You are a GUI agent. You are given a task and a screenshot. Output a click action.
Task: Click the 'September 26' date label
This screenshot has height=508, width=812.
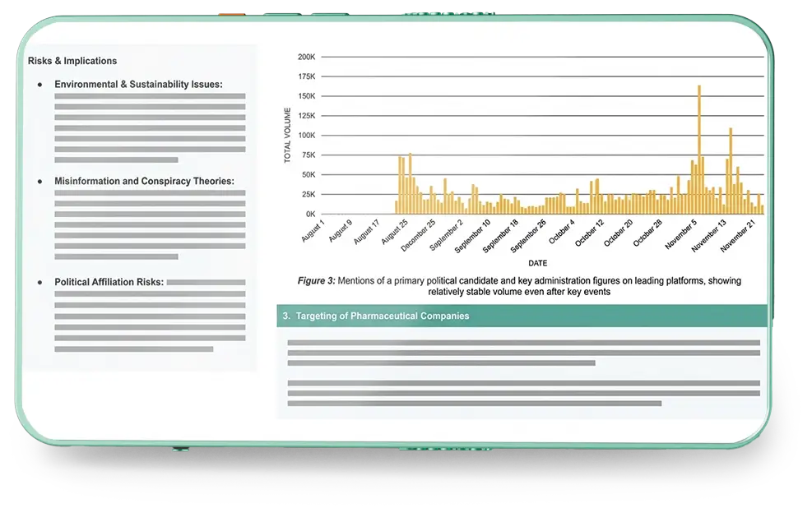[528, 237]
